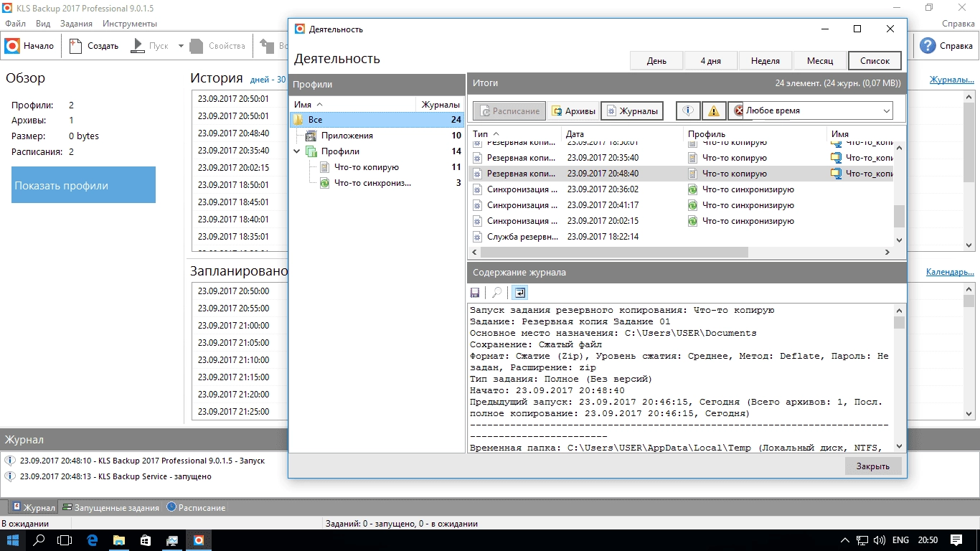Screen dimensions: 980x551
Task: Open the Файл menu
Action: 15,24
